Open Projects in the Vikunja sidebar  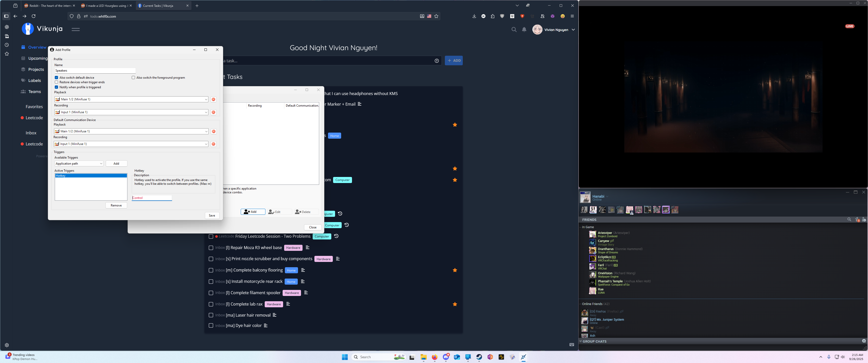(x=36, y=69)
